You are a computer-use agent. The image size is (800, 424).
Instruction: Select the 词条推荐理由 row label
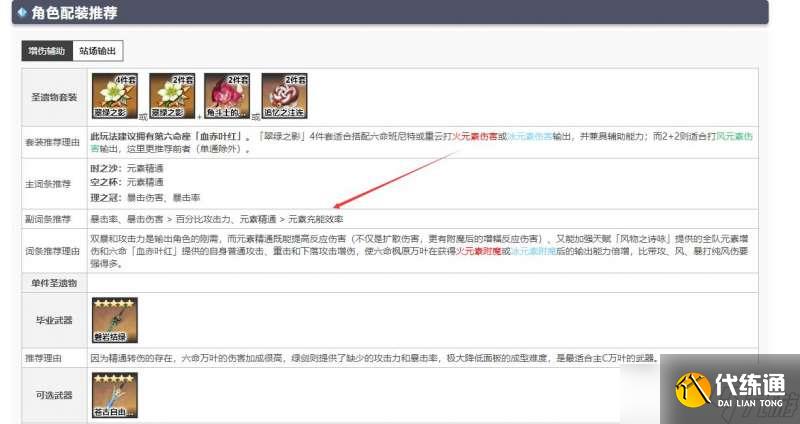pyautogui.click(x=53, y=251)
